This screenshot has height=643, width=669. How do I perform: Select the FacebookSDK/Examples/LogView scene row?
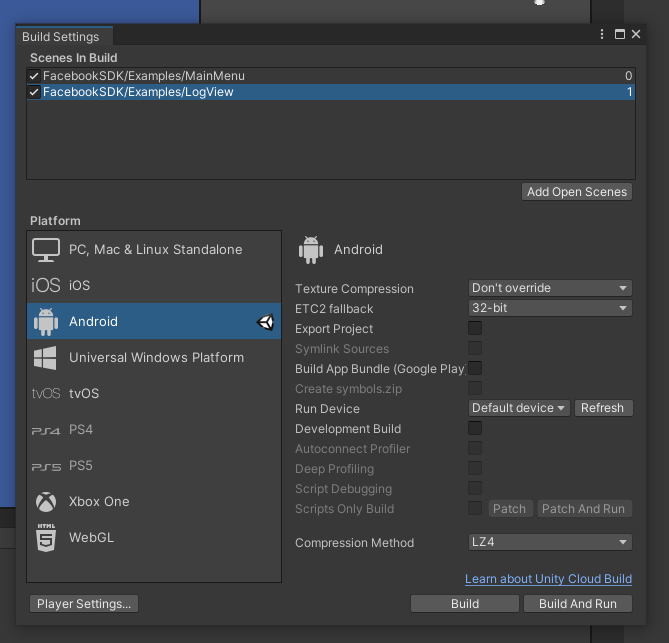coord(331,92)
